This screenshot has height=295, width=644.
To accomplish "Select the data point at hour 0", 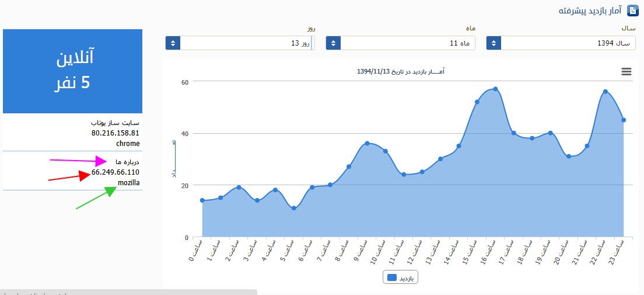I will 202,200.
